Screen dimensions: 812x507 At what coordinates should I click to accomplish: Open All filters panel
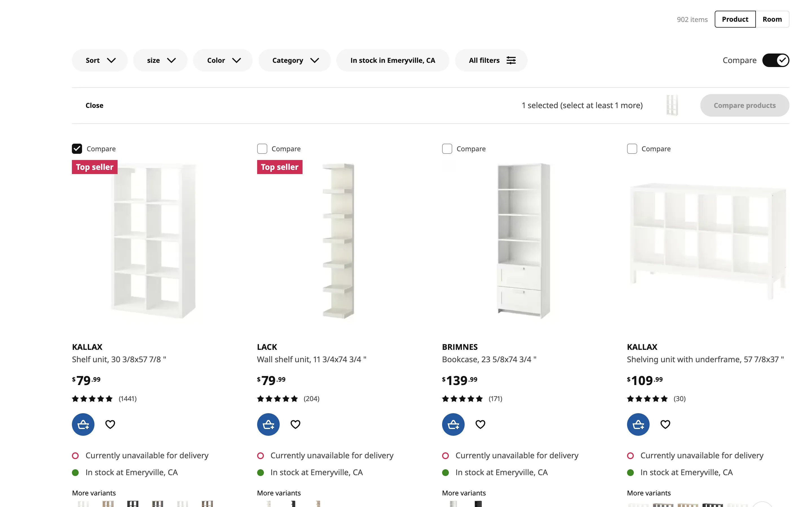(491, 60)
